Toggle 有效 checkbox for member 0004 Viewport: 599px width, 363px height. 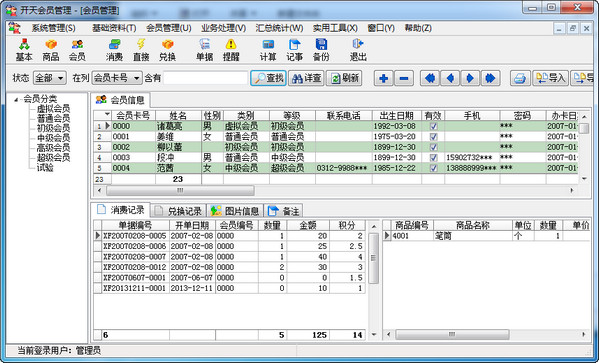[433, 168]
